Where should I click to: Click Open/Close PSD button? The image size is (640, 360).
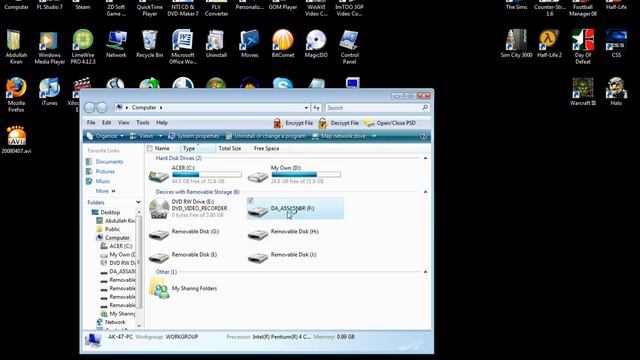click(x=390, y=123)
